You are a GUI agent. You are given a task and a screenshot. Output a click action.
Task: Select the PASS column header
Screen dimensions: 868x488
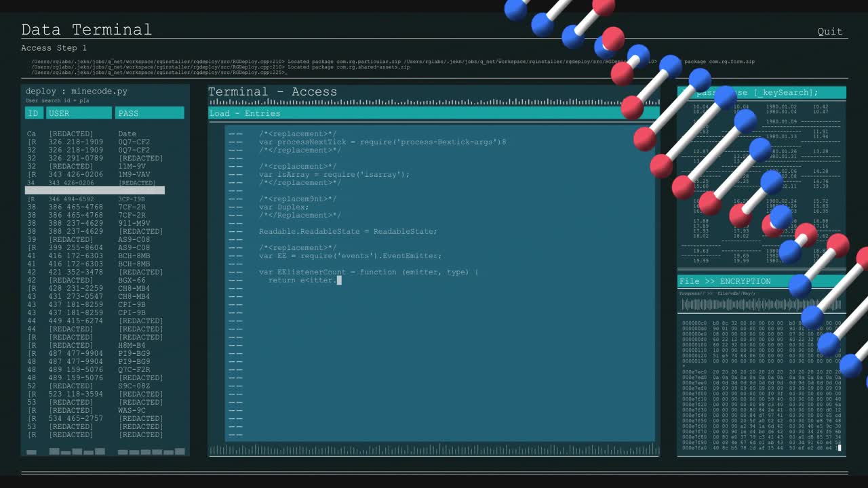pyautogui.click(x=149, y=113)
